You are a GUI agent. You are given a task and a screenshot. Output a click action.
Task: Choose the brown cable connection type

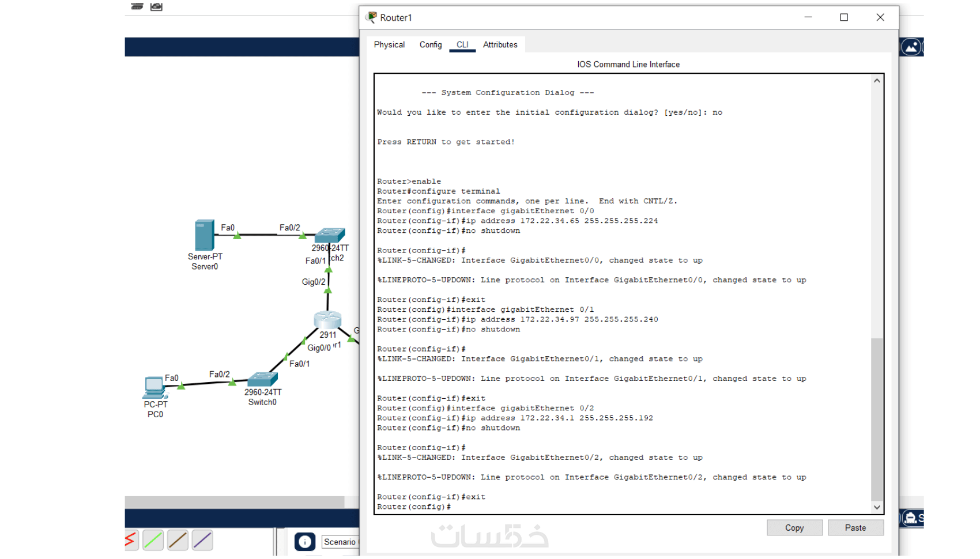[178, 540]
